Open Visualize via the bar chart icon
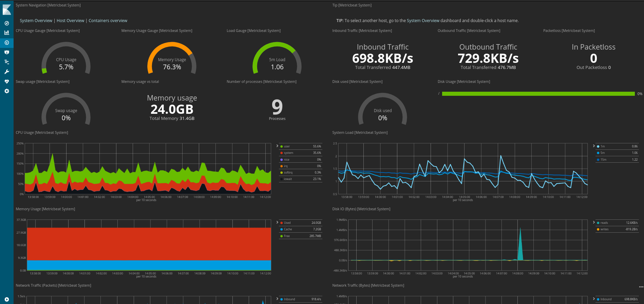 pyautogui.click(x=7, y=33)
